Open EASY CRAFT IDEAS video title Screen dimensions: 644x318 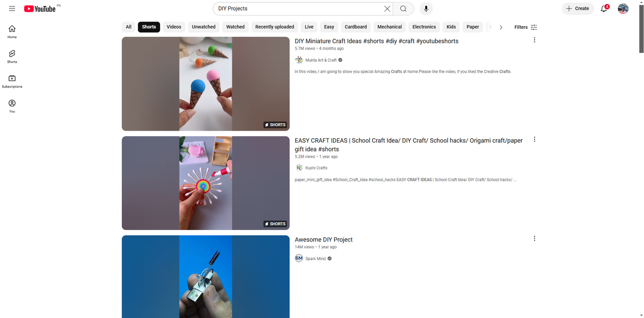coord(409,145)
